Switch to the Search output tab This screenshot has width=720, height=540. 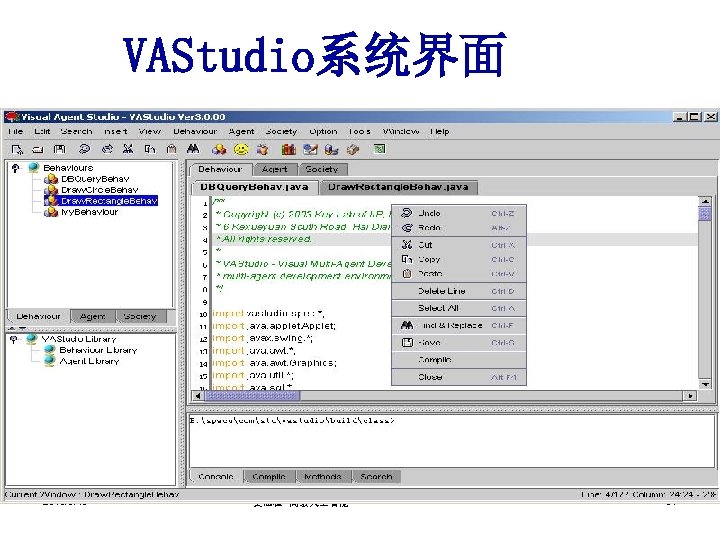pos(376,477)
